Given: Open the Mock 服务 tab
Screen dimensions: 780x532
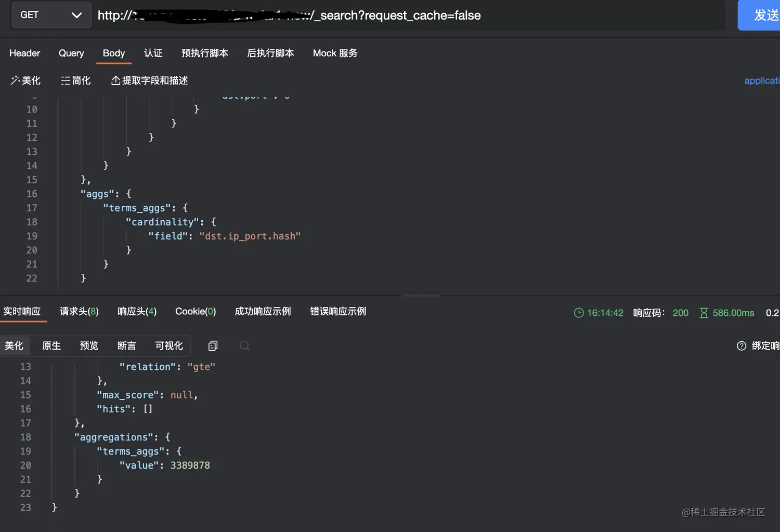Looking at the screenshot, I should [x=335, y=53].
